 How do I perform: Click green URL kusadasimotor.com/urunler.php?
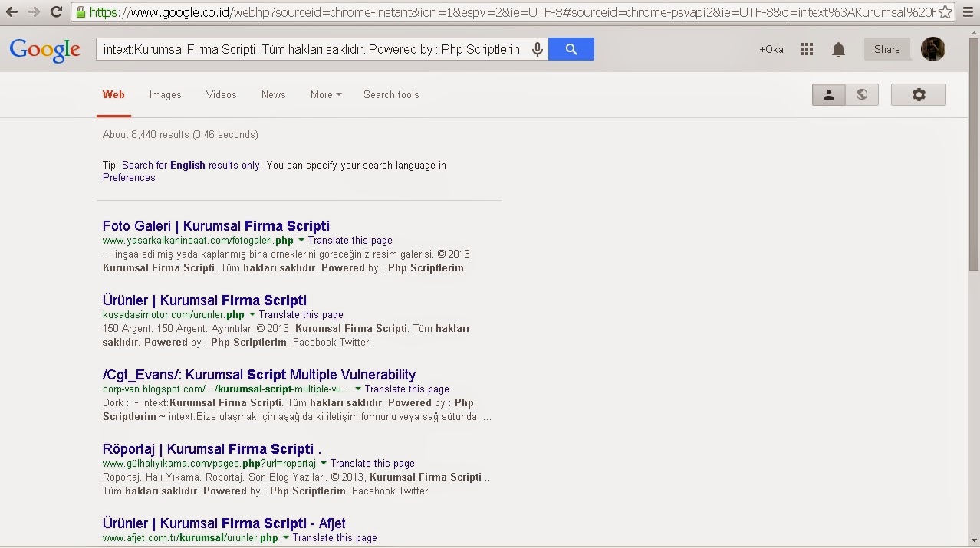pyautogui.click(x=173, y=314)
